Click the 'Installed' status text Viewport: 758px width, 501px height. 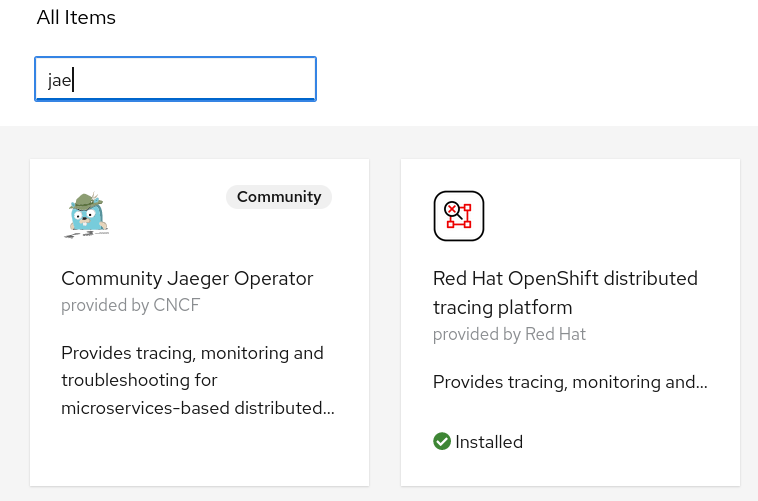[489, 442]
